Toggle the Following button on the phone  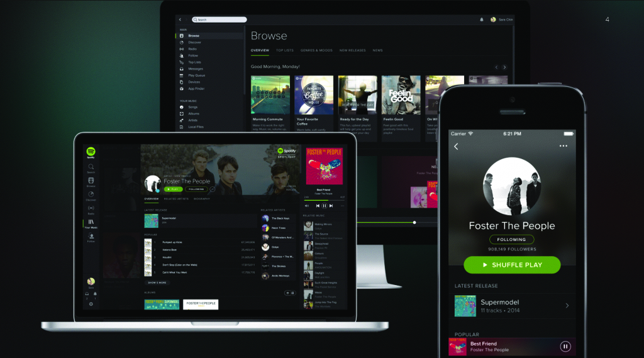pos(511,240)
